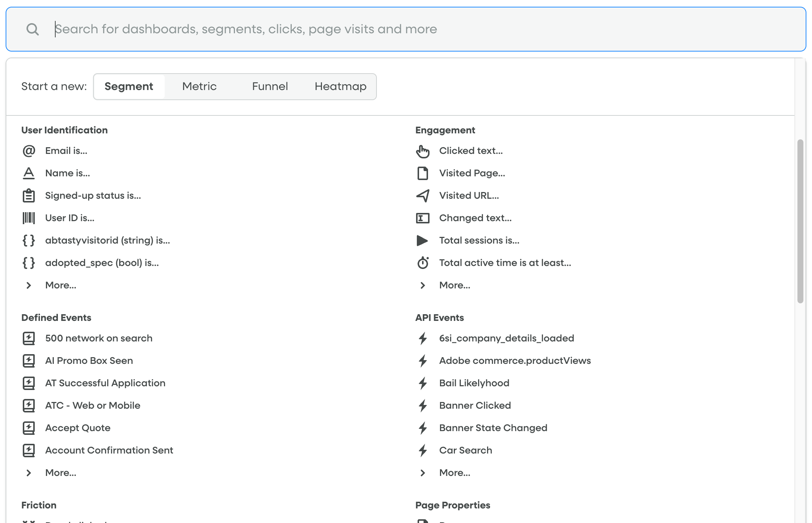The width and height of the screenshot is (812, 523).
Task: Click the @ icon beside Email is
Action: tap(29, 151)
